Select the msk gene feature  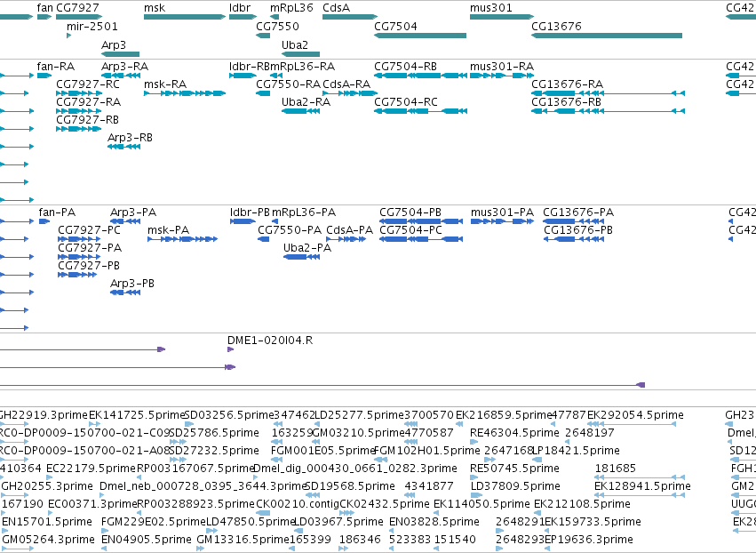185,17
